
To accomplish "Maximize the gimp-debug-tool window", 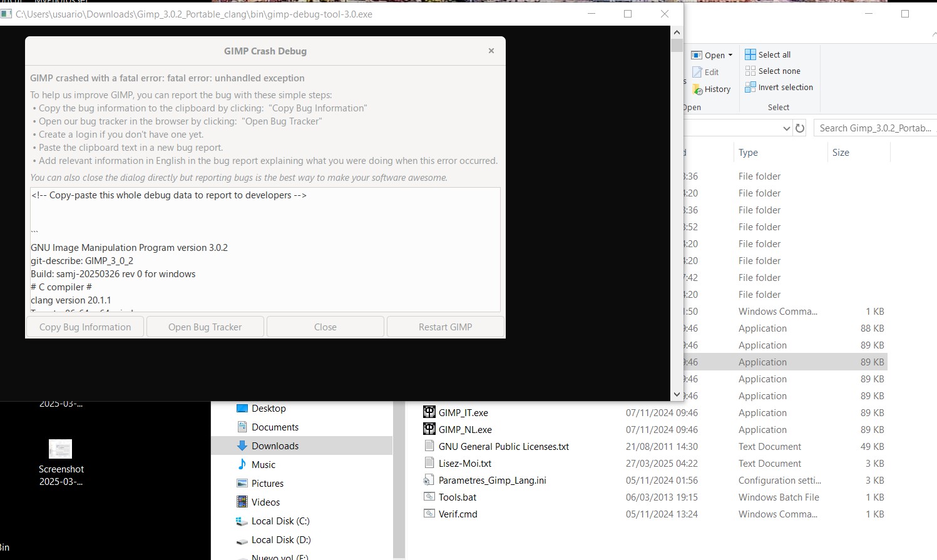I will coord(628,14).
